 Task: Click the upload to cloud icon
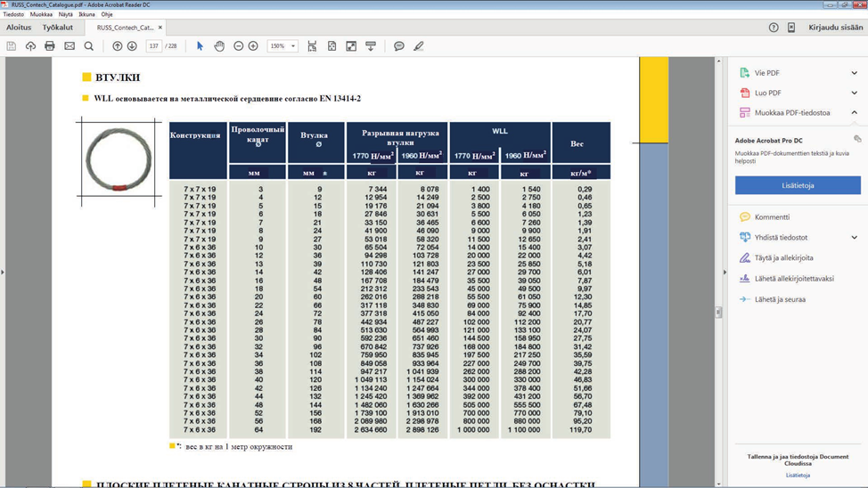(x=30, y=46)
